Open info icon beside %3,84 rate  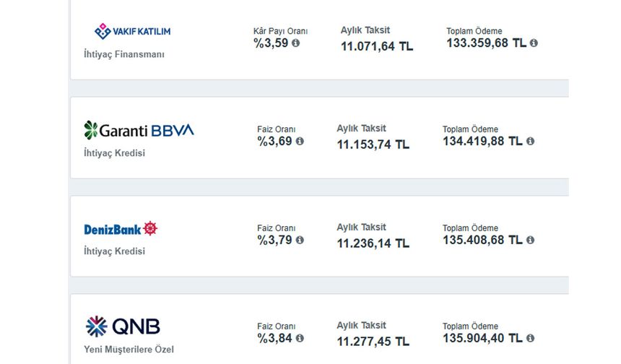point(300,338)
